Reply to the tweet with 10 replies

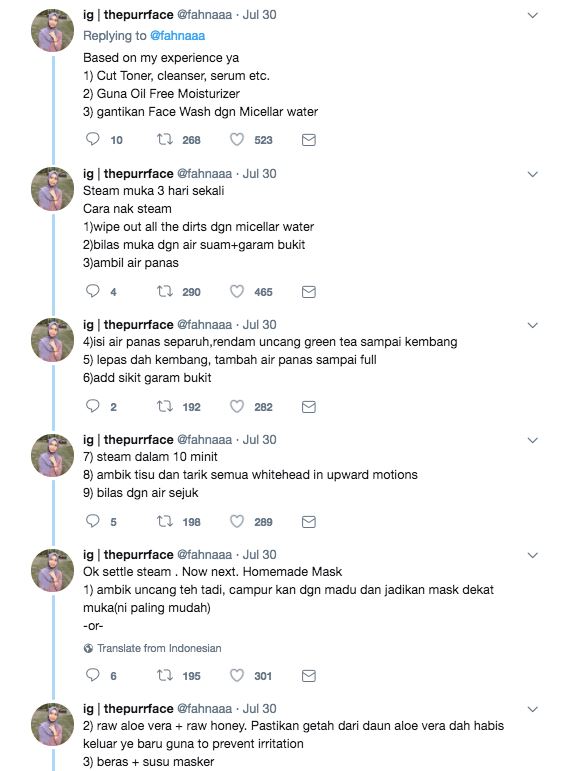92,139
